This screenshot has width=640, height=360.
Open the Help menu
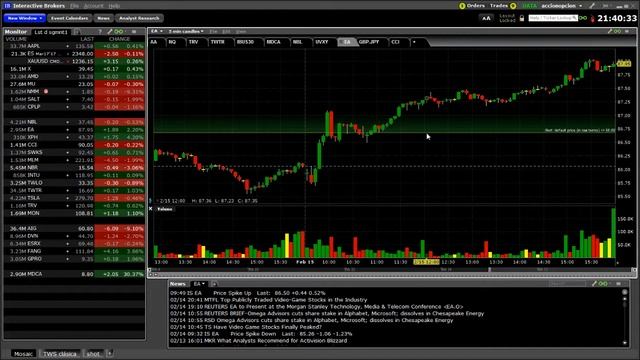[114, 6]
